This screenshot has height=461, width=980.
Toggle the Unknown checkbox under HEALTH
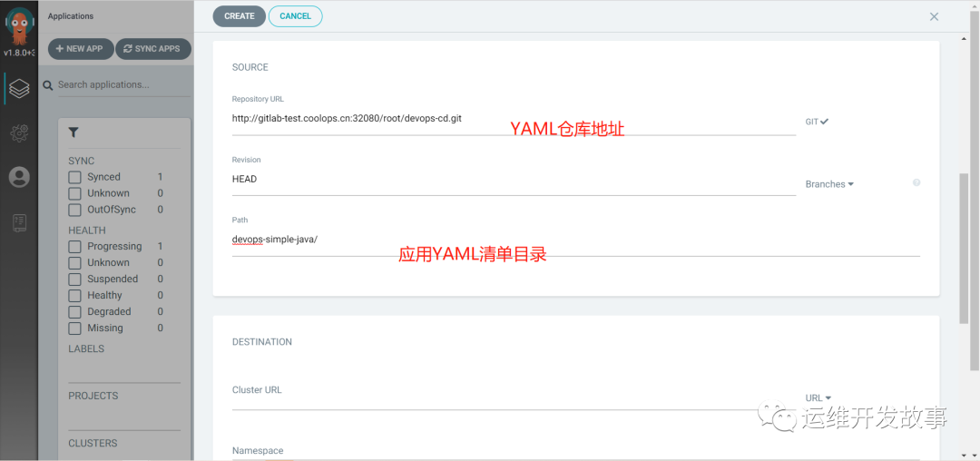75,263
